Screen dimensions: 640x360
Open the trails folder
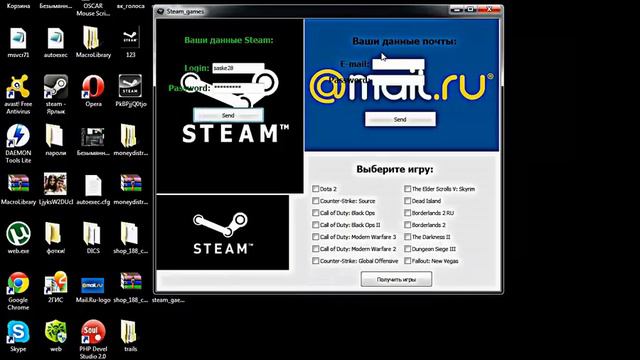coord(129,332)
